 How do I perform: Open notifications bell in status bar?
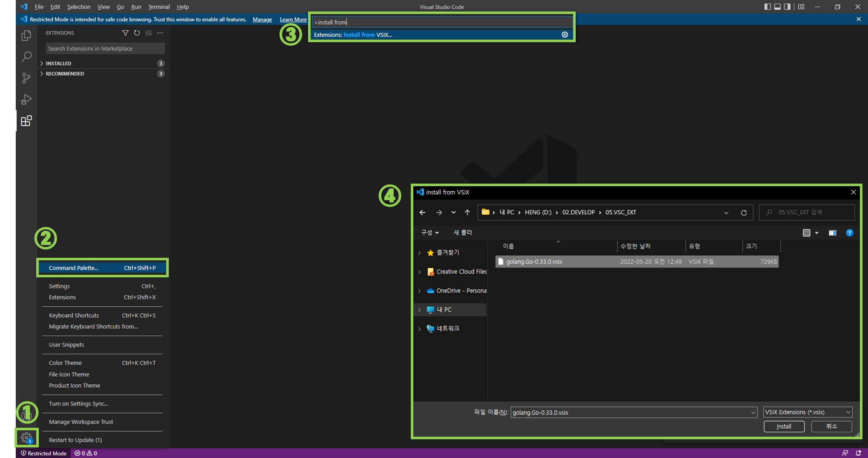[858, 453]
